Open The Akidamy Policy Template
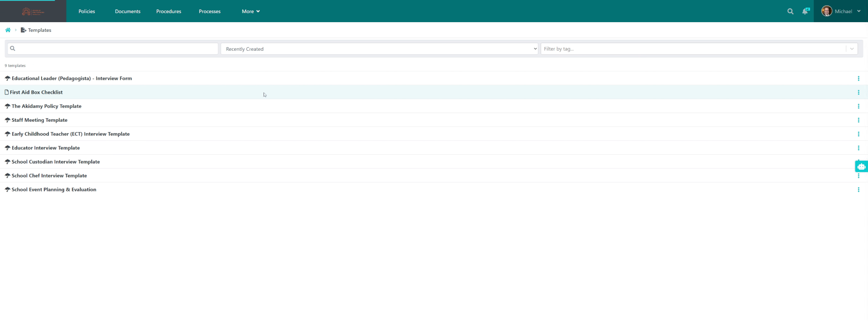 click(x=47, y=106)
